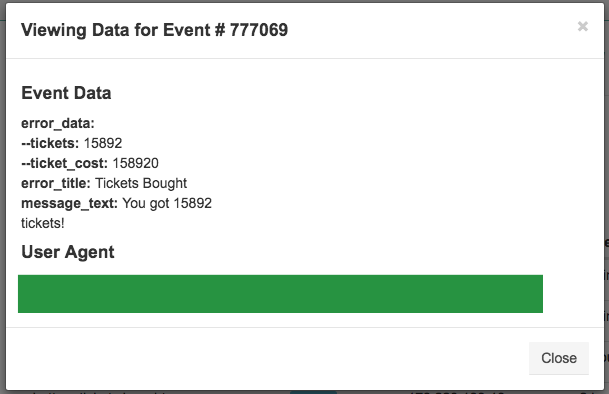This screenshot has width=609, height=394.
Task: Select the You got 15892 message
Action: (167, 204)
